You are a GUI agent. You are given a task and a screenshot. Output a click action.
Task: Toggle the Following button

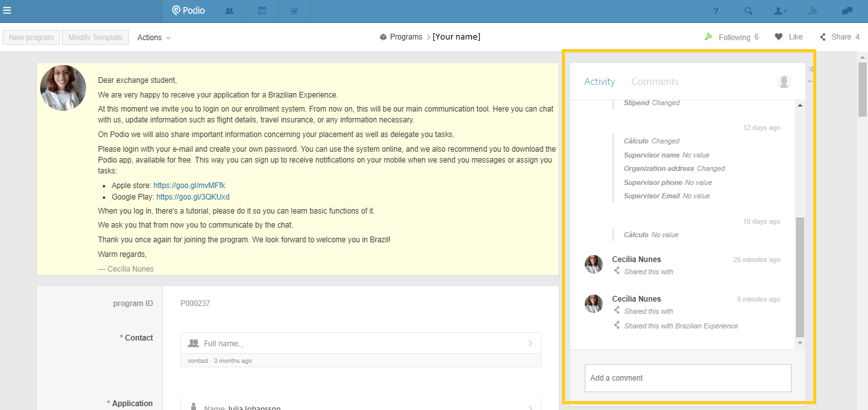[731, 37]
